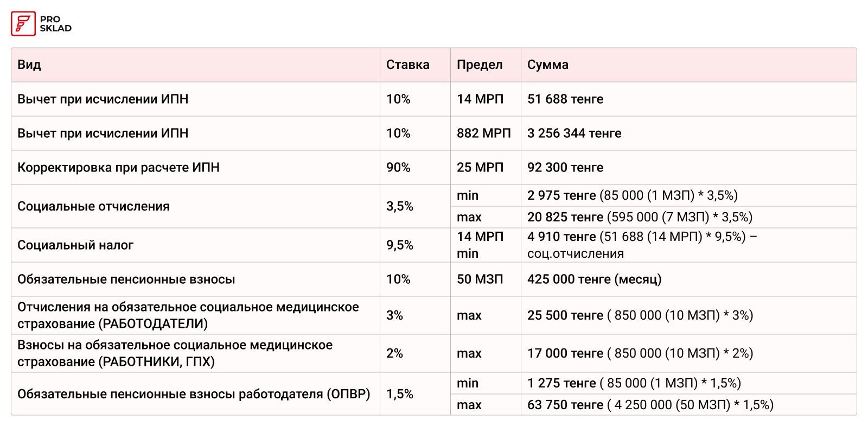Click the "Сумма" column header
This screenshot has height=426, width=868.
pos(548,65)
